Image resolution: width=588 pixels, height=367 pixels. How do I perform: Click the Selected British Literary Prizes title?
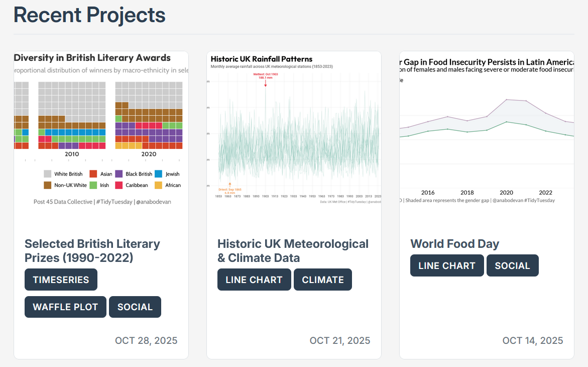tap(92, 251)
